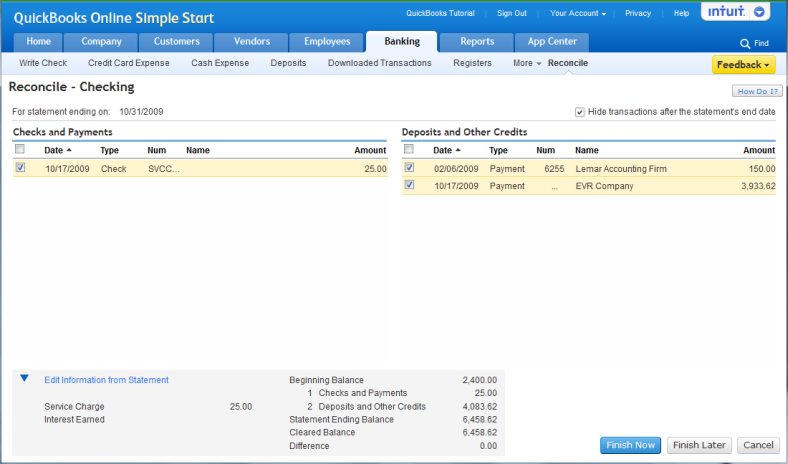Click the 3,933.62 deposit amount
The image size is (788, 464).
coord(758,186)
